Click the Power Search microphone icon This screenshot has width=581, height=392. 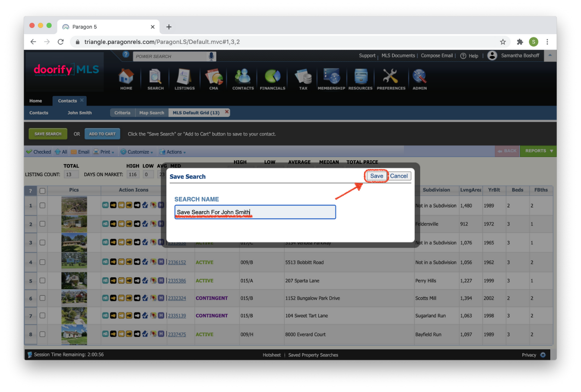[x=211, y=56]
